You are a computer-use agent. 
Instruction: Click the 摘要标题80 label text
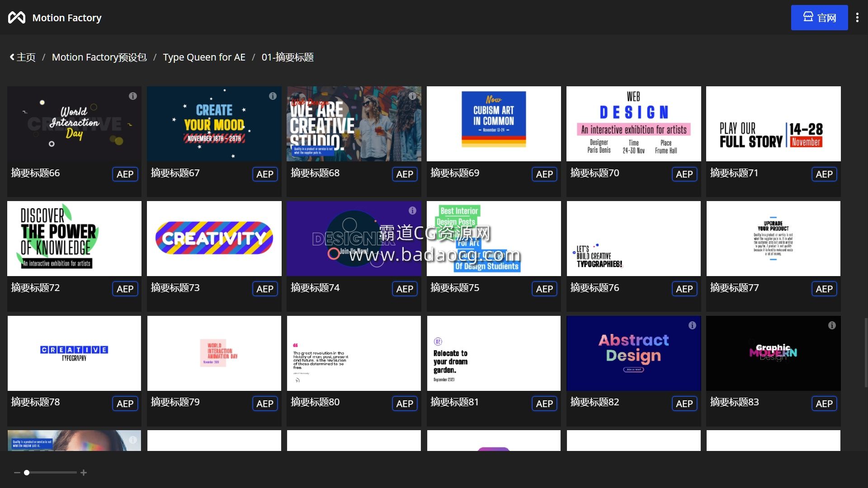pyautogui.click(x=315, y=402)
